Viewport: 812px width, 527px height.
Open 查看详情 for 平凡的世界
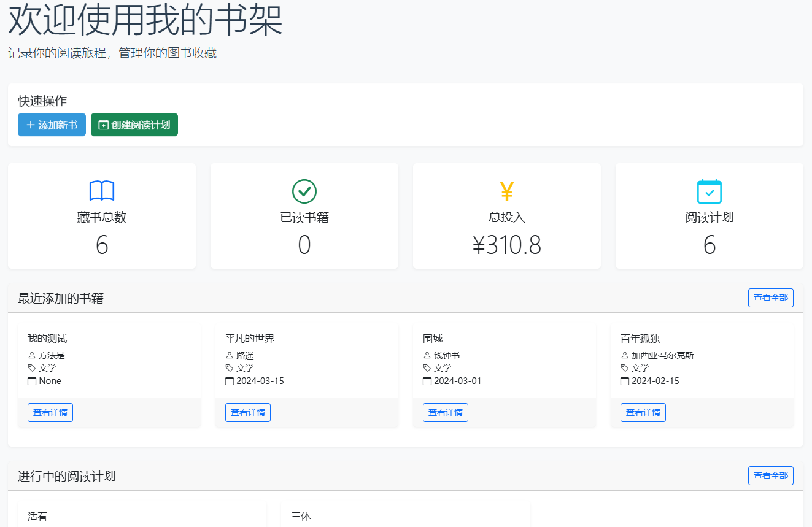tap(248, 412)
